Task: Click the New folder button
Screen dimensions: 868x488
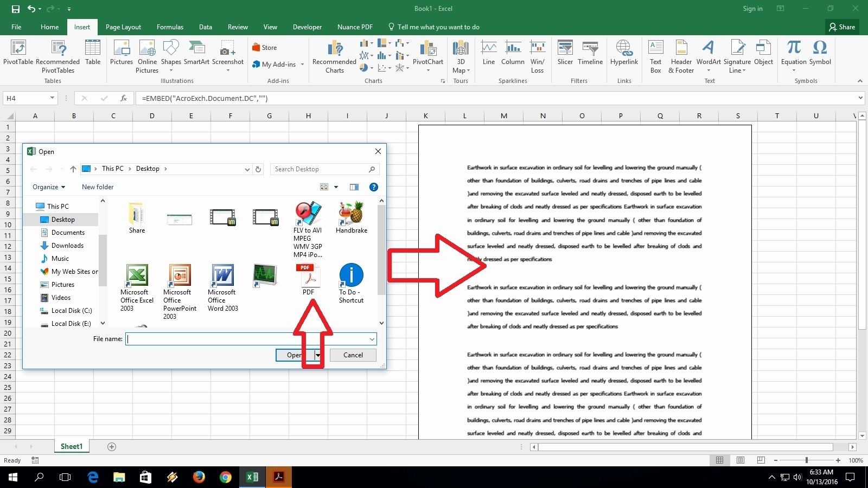Action: click(x=98, y=187)
